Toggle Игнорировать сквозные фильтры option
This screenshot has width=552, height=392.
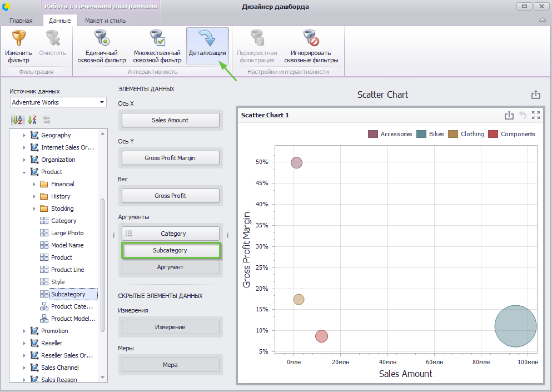311,47
